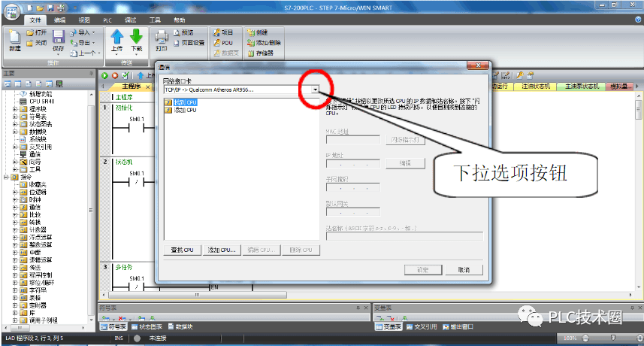
Task: Click the POU protection key icon
Action: coord(217,43)
